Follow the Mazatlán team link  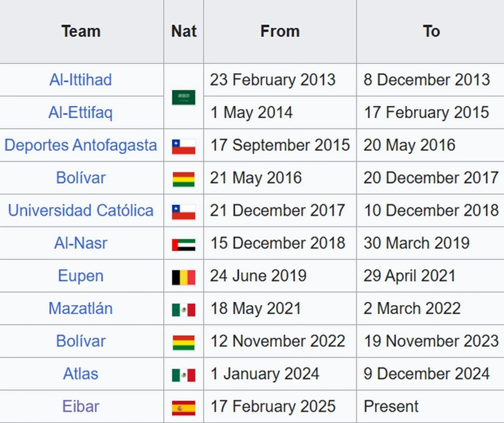click(x=81, y=308)
